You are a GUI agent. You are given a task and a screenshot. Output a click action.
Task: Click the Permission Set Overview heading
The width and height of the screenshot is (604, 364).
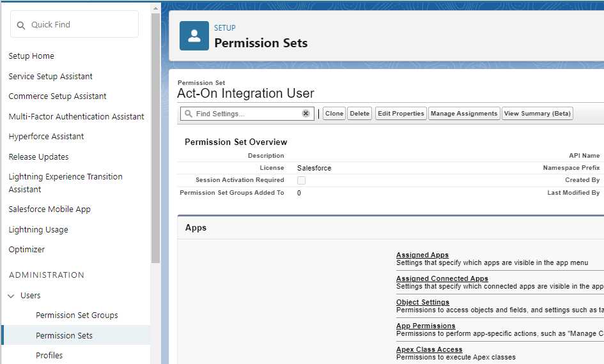(x=236, y=142)
